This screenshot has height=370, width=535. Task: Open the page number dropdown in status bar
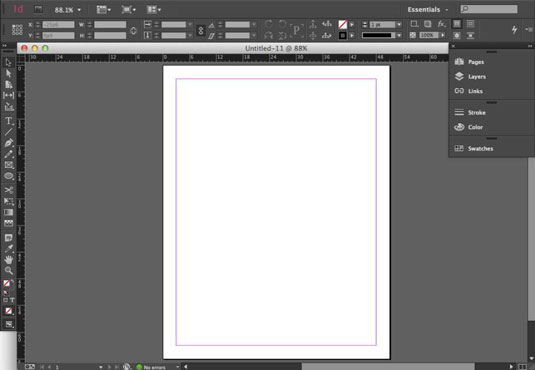click(x=100, y=367)
